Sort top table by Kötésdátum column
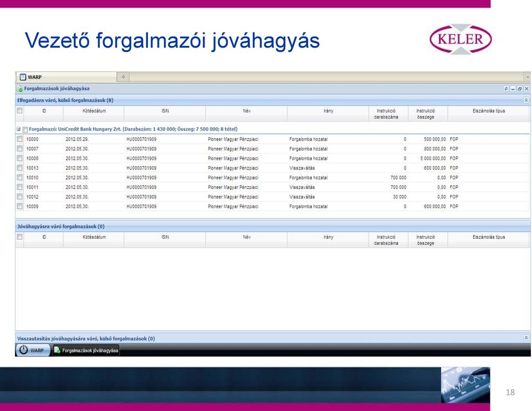 pyautogui.click(x=94, y=114)
